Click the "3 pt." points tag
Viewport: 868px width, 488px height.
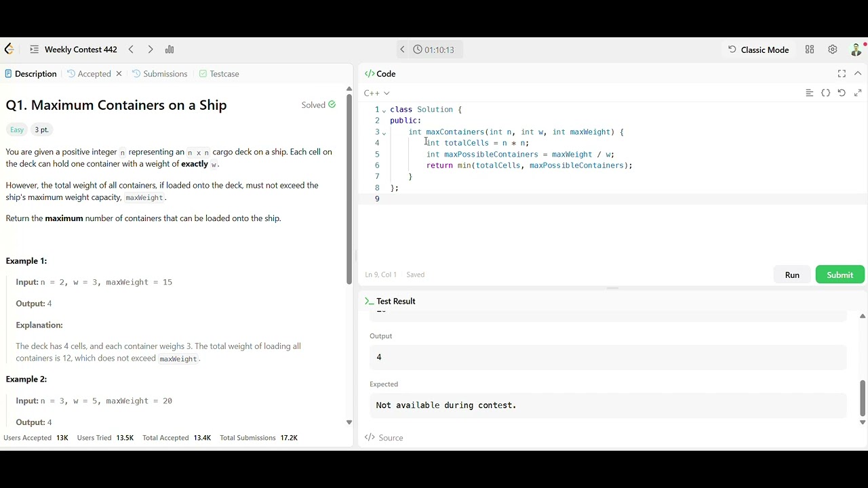(x=41, y=129)
